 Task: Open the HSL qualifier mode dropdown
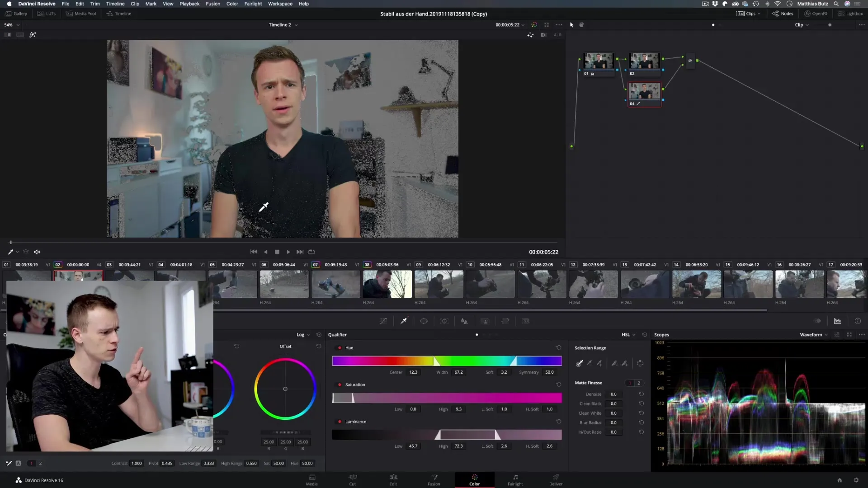pyautogui.click(x=628, y=334)
